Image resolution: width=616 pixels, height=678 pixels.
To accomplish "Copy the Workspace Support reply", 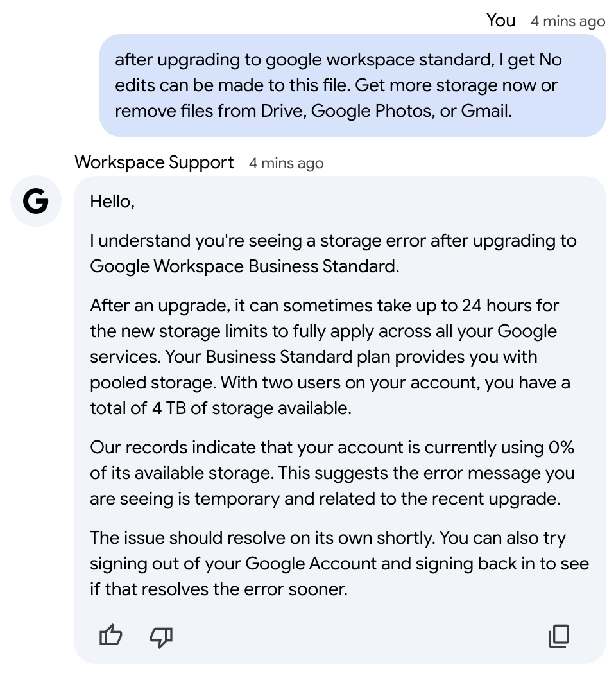I will pos(559,636).
